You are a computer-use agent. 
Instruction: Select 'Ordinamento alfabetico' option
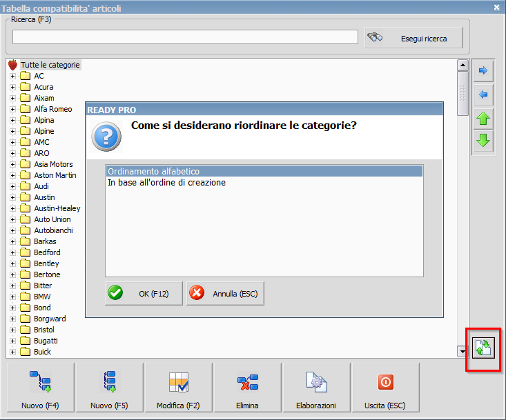pyautogui.click(x=264, y=171)
